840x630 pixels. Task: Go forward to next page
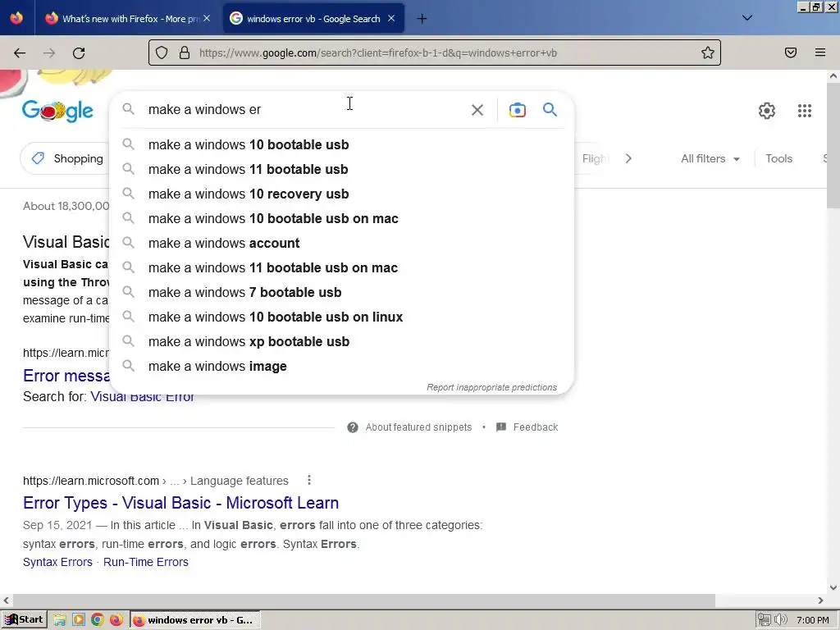click(x=49, y=53)
